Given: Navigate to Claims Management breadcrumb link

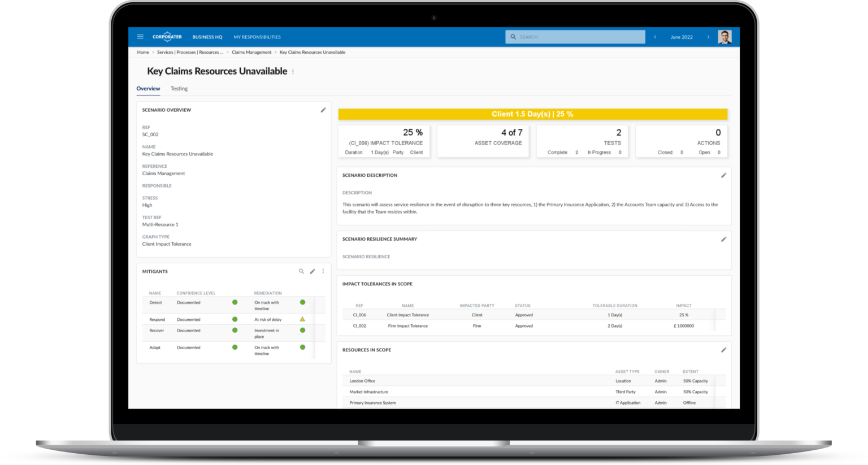Looking at the screenshot, I should 251,52.
